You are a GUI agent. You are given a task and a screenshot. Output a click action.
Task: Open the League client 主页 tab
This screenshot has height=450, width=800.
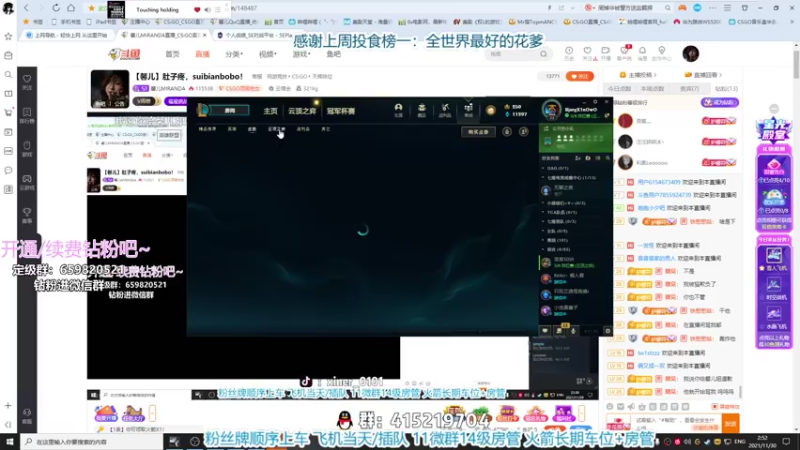coord(270,111)
